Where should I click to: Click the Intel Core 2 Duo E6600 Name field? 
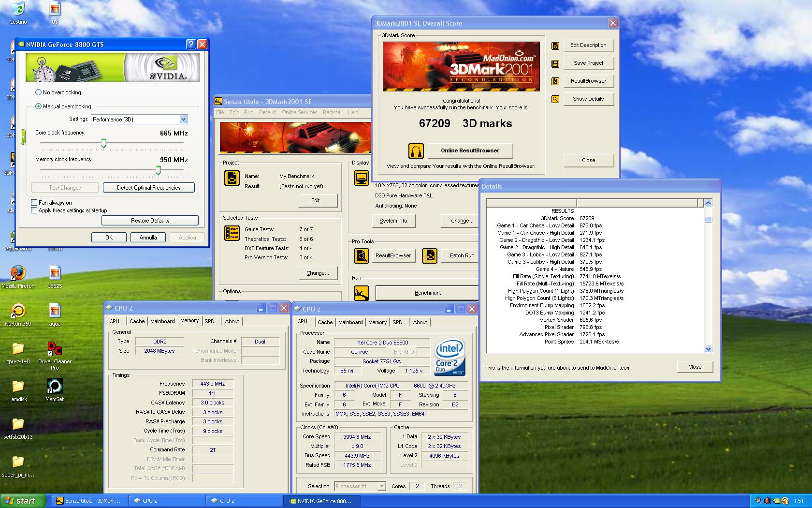(x=381, y=343)
